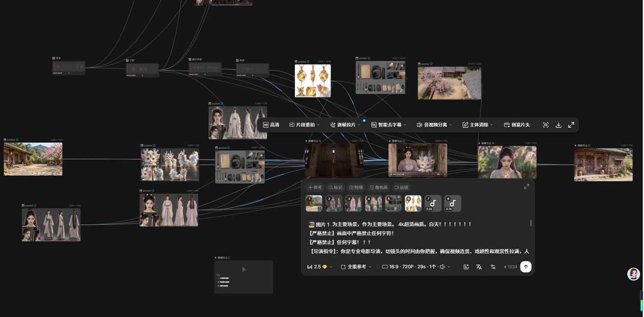This screenshot has height=317, width=644.
Task: Select reference thumbnail number 4
Action: click(374, 204)
